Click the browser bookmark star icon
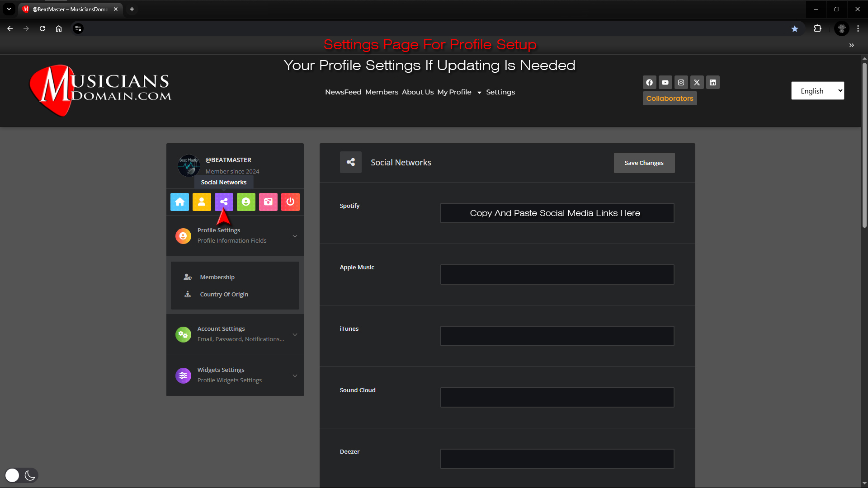 [x=795, y=28]
